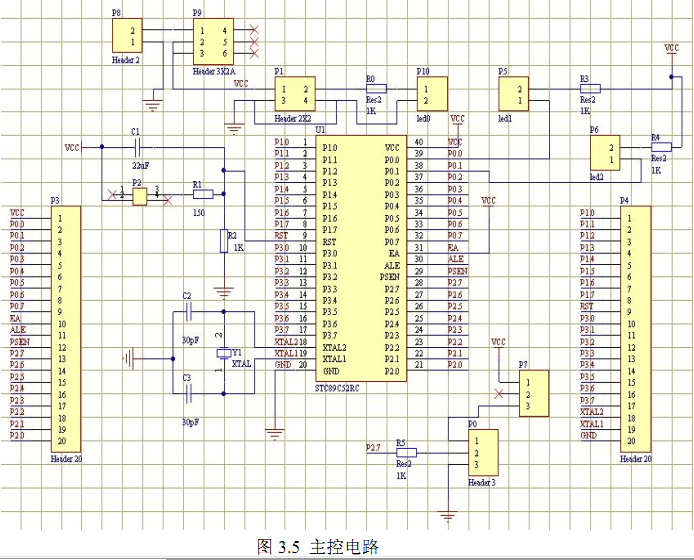Click the '30pF' value under C3
The image size is (694, 560).
[190, 422]
